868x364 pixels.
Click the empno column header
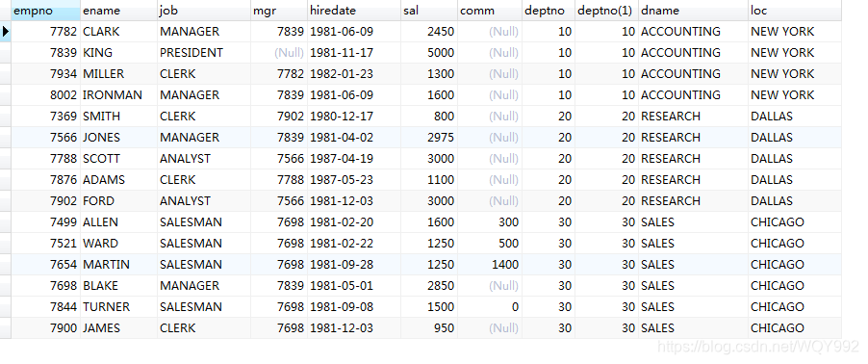pos(45,11)
